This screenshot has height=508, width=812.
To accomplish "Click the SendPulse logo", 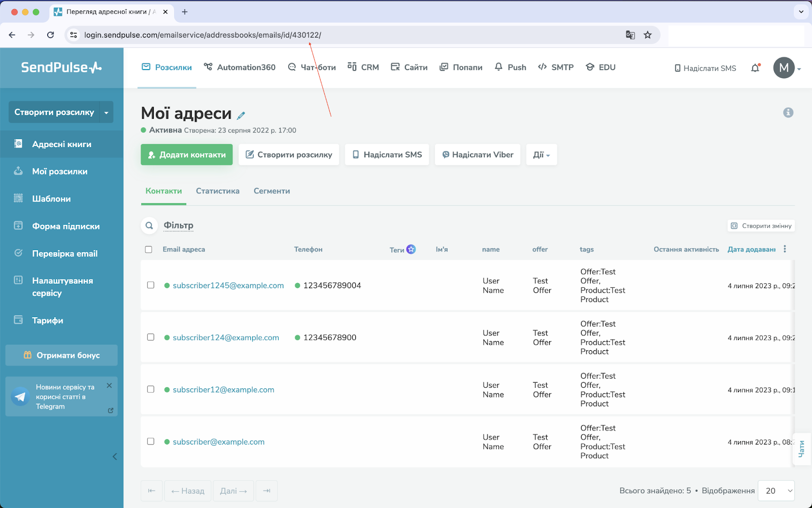I will click(61, 67).
